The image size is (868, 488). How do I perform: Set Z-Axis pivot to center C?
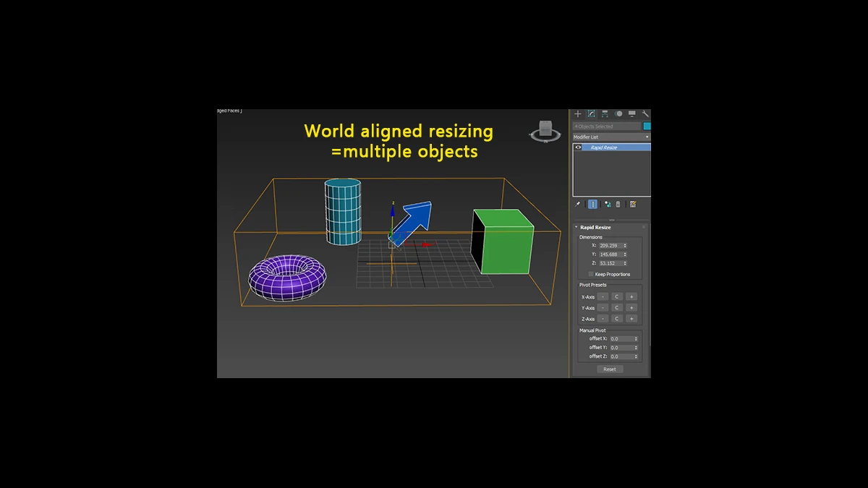click(x=617, y=319)
